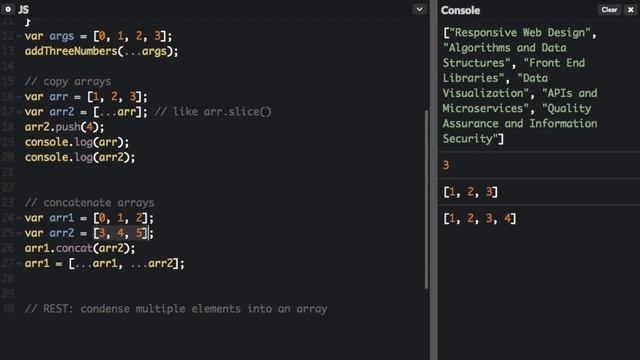Click the '// copy arrays' comment
Screen dimensions: 640x360
(x=68, y=81)
